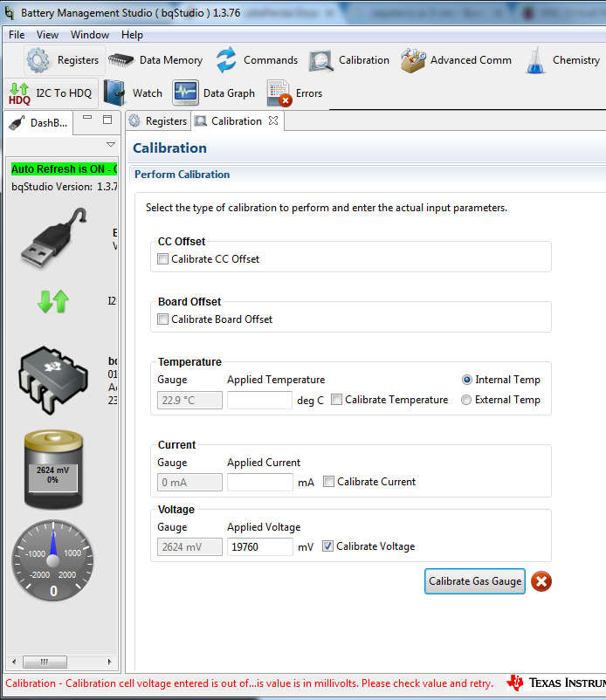The height and width of the screenshot is (700, 606).
Task: Open Chemistry flask icon
Action: pos(535,60)
